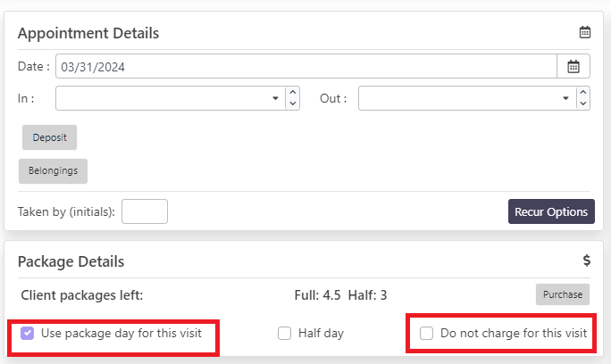Expand the Out time dropdown

pos(566,98)
